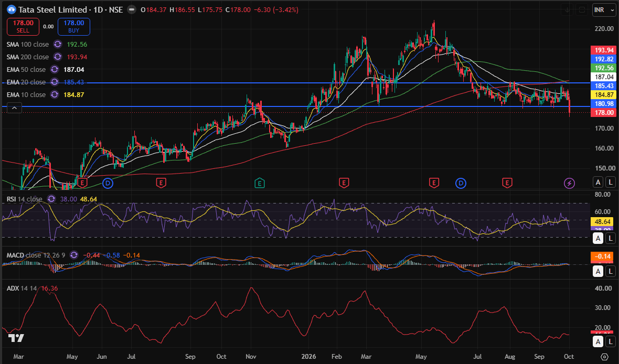Image resolution: width=619 pixels, height=364 pixels.
Task: Toggle auto scale A on main price pane
Action: [x=598, y=182]
